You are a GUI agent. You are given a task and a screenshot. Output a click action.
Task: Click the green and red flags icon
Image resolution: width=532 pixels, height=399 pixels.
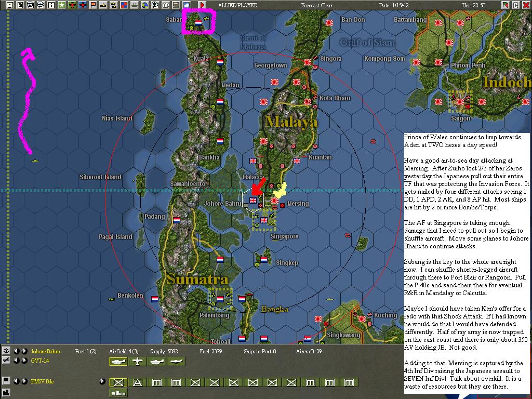pyautogui.click(x=505, y=5)
